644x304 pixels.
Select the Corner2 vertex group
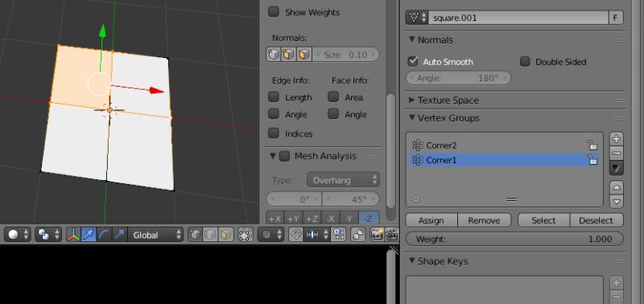(504, 146)
